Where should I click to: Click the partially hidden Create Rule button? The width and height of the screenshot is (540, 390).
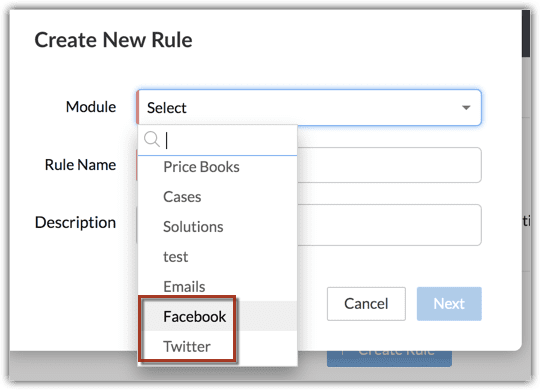pyautogui.click(x=389, y=358)
